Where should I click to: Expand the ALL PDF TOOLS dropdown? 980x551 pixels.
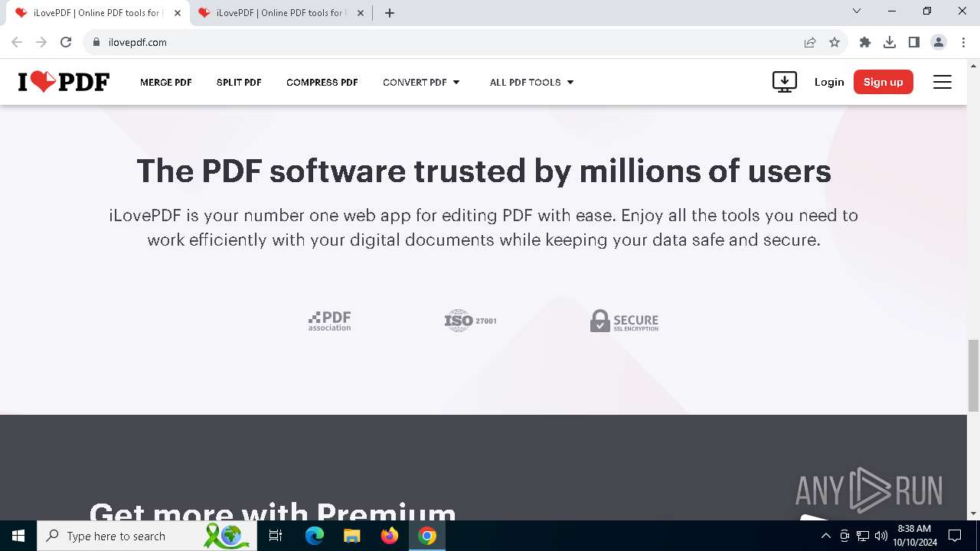[x=532, y=82]
